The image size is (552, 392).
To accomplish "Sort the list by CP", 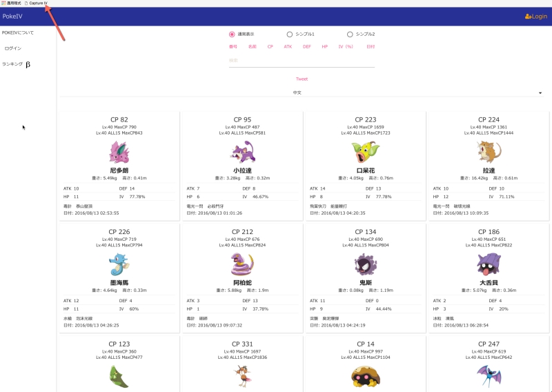I will [270, 46].
